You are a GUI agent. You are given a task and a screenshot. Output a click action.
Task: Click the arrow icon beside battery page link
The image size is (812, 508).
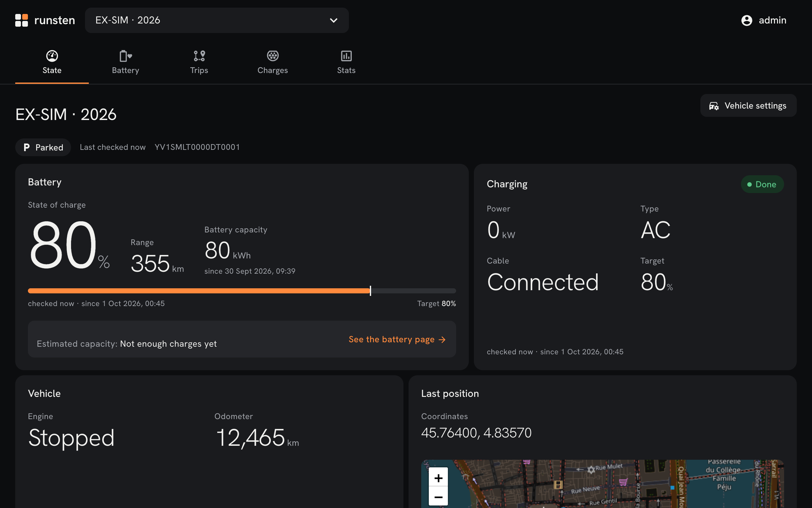(442, 340)
